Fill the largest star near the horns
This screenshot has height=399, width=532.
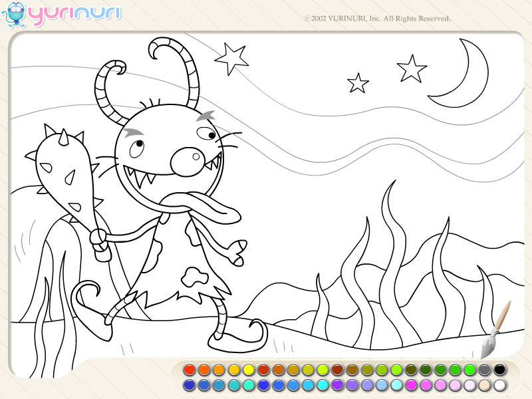pyautogui.click(x=232, y=59)
